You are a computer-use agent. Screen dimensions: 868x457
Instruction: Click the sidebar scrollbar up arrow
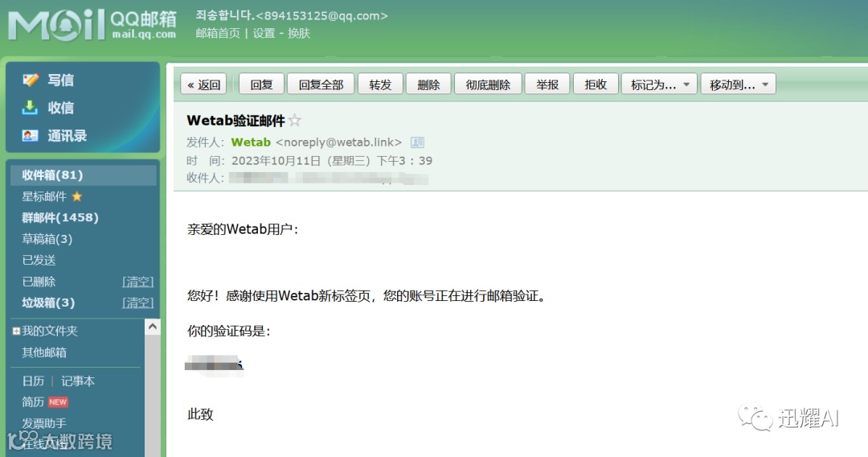click(152, 327)
